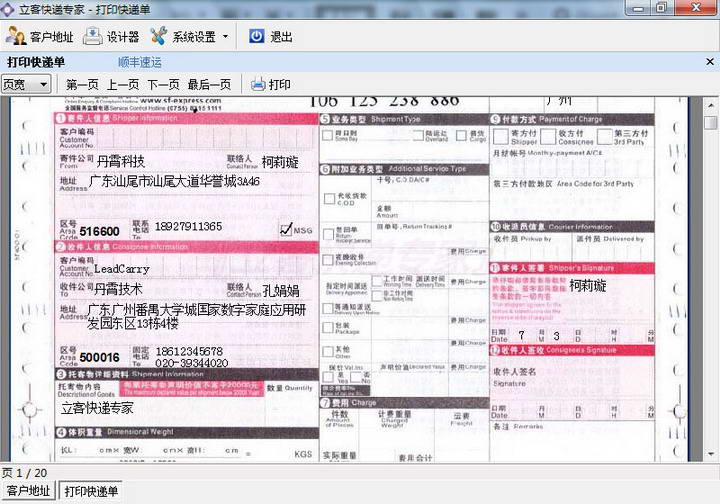This screenshot has width=720, height=504.
Task: Click the www.sf-express.com website text
Action: coord(180,101)
